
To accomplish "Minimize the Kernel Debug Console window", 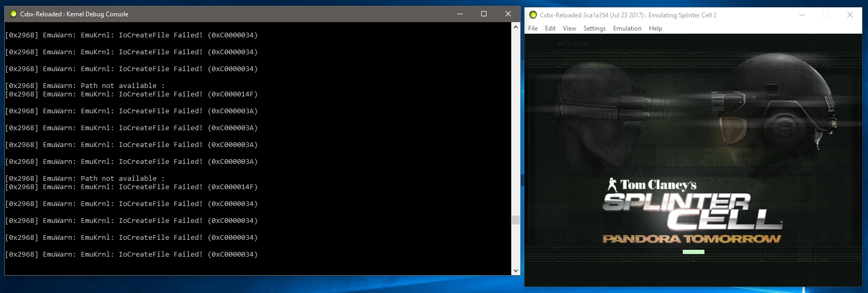I will coord(460,14).
